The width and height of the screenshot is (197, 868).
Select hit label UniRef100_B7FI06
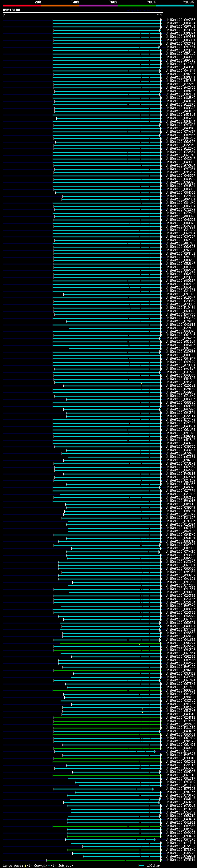[x=180, y=789]
